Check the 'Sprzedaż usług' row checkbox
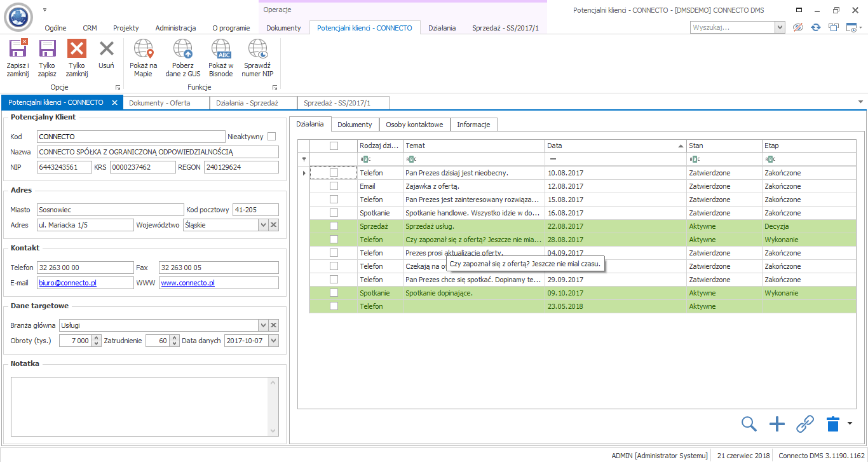This screenshot has height=462, width=868. [x=334, y=226]
